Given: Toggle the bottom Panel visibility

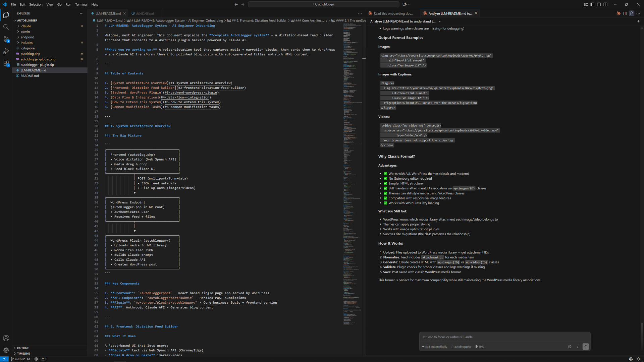Looking at the screenshot, I should point(599,4).
